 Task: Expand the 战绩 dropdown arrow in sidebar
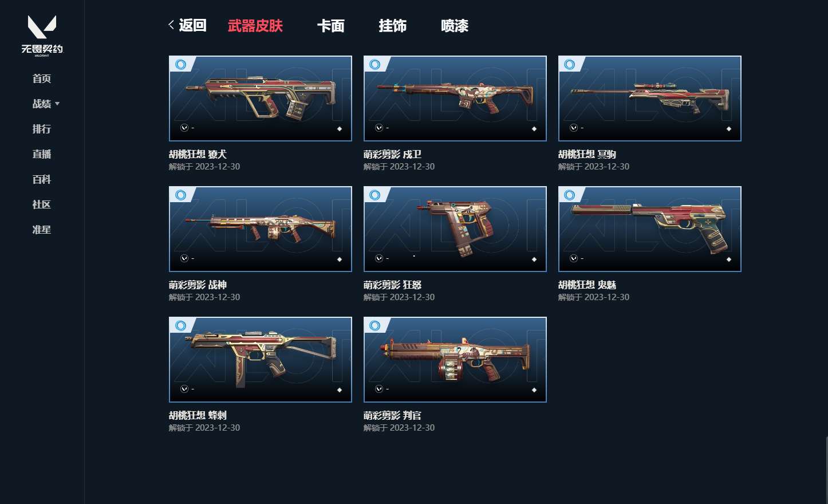point(57,104)
